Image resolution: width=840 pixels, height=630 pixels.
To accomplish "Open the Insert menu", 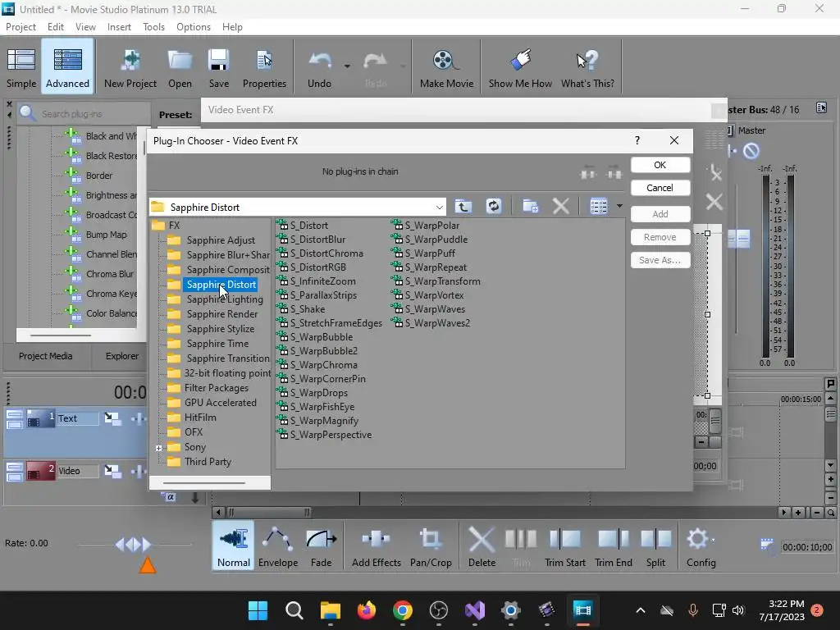I will [119, 27].
